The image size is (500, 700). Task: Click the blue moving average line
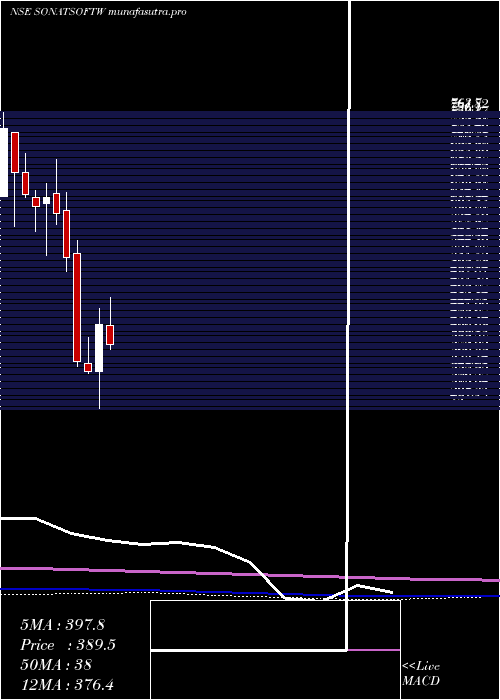(250, 593)
